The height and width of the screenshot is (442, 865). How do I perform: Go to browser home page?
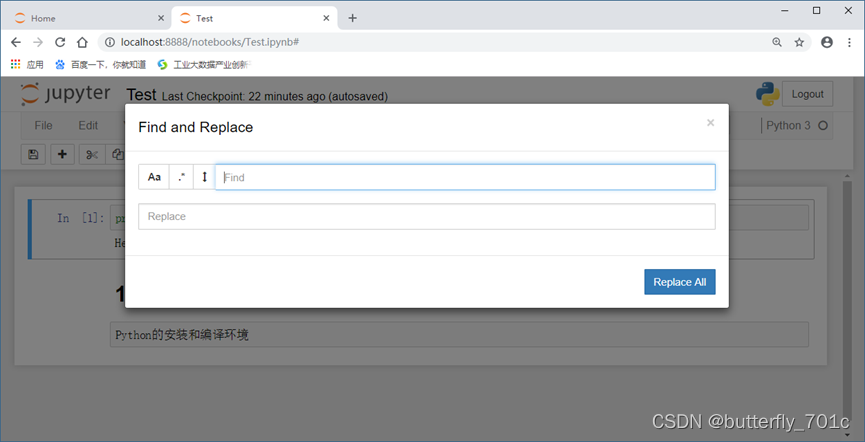click(82, 42)
